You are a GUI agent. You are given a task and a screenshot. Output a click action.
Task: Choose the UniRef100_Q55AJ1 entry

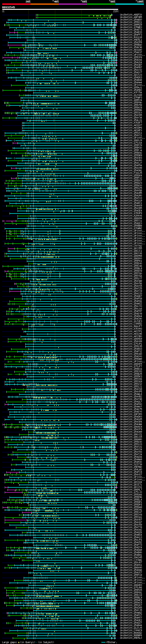point(131,88)
